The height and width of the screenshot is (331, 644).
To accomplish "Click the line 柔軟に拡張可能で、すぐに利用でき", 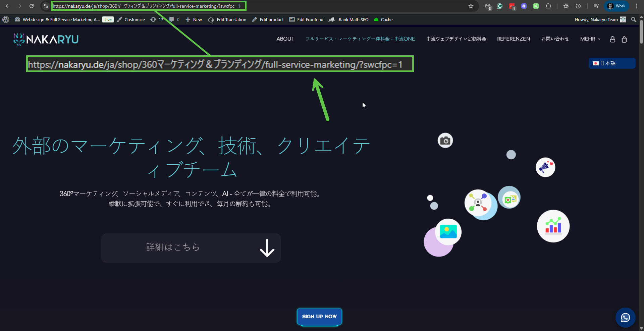I will click(191, 204).
